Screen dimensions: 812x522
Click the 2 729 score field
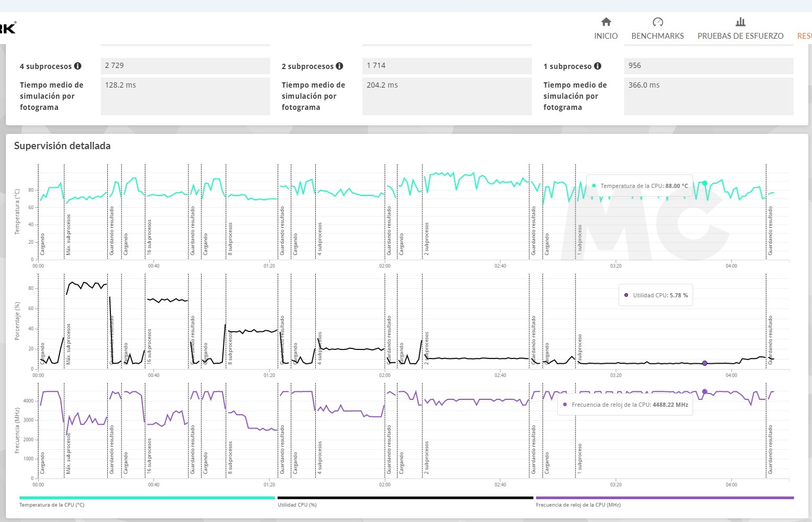tap(185, 66)
